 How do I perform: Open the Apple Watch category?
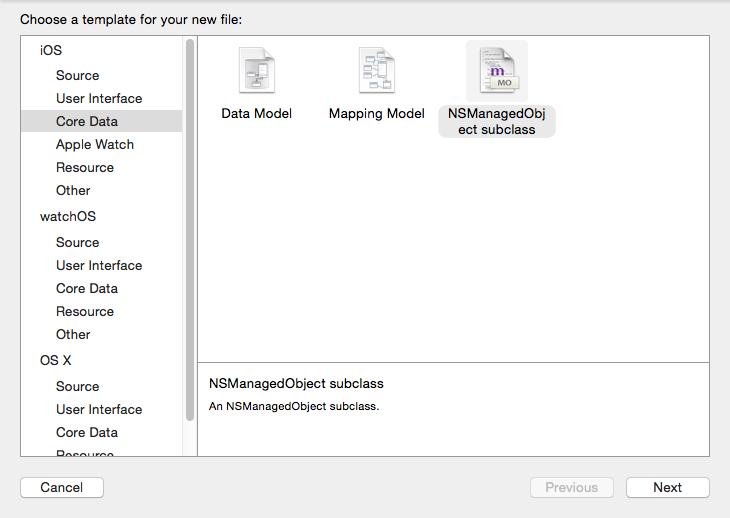(x=95, y=144)
